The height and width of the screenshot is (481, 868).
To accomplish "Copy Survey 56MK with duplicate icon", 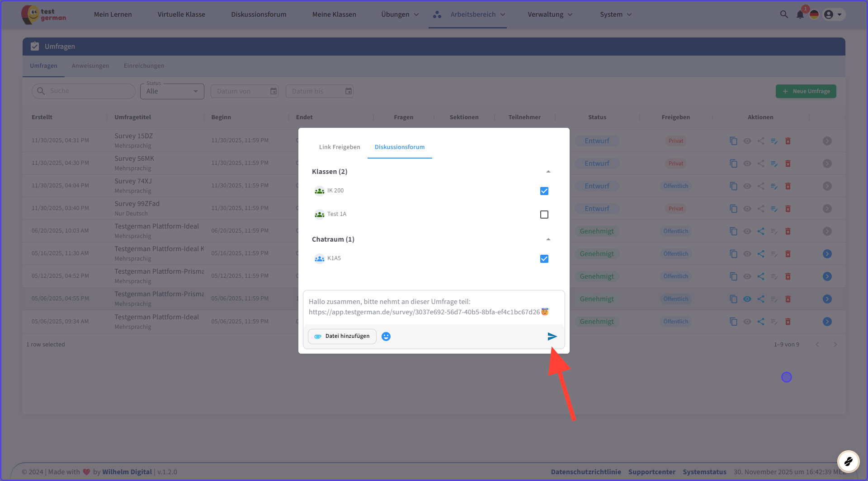I will point(733,163).
